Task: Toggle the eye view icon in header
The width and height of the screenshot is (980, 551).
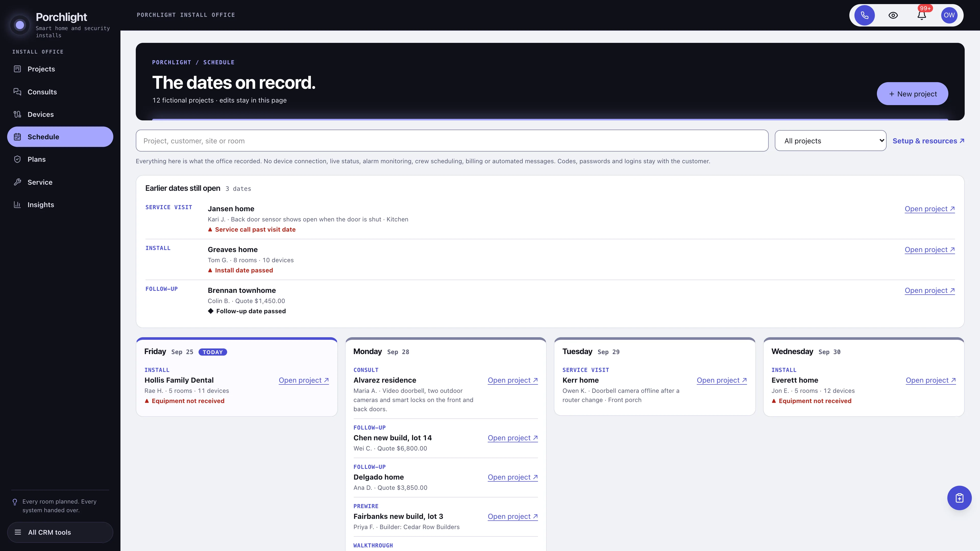Action: [x=893, y=15]
